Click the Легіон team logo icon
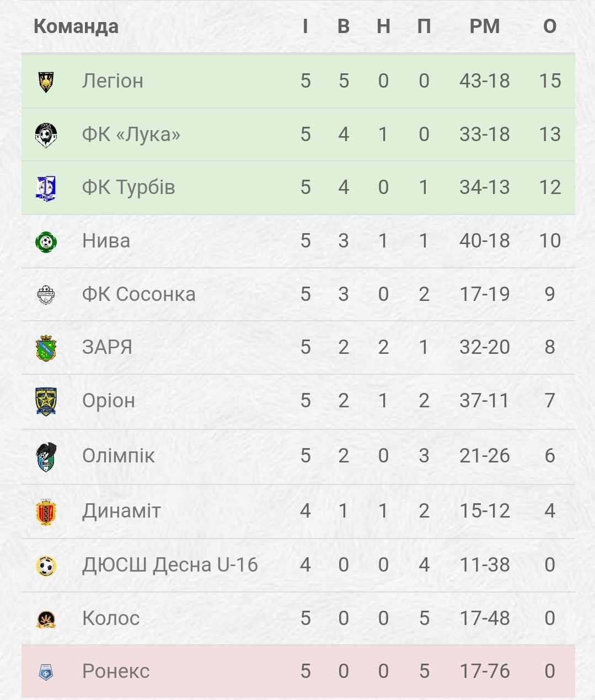 point(46,82)
